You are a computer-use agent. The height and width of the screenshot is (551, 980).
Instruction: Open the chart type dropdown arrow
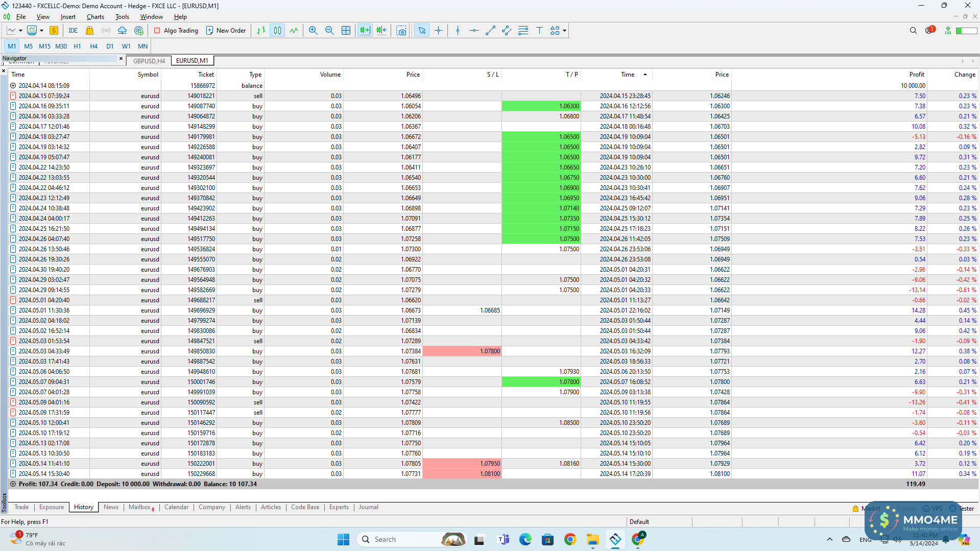tap(20, 31)
